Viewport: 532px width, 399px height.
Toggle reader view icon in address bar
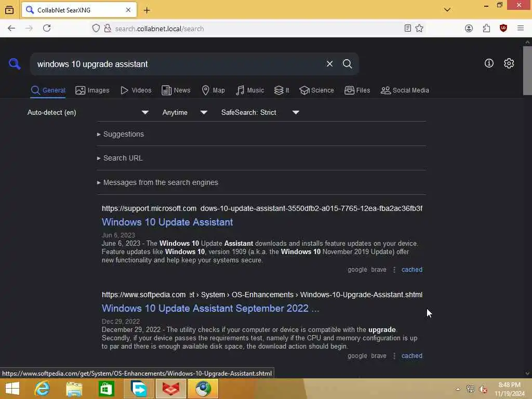click(408, 28)
